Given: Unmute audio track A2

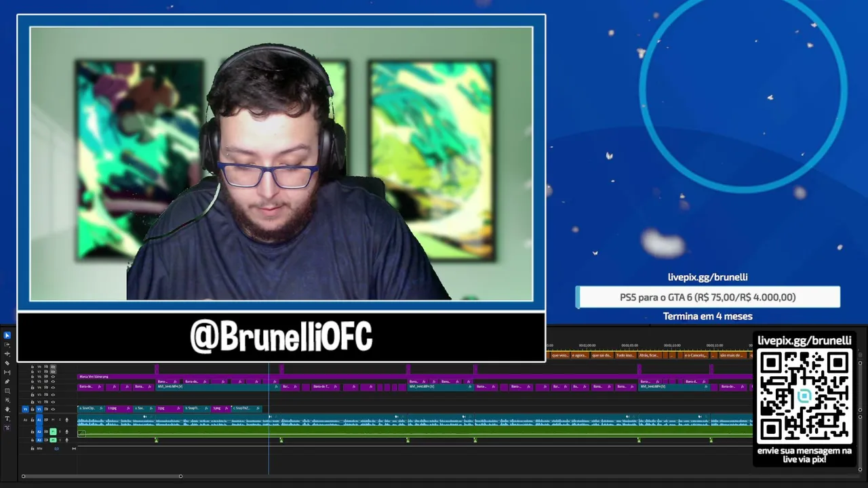Looking at the screenshot, I should click(x=53, y=432).
